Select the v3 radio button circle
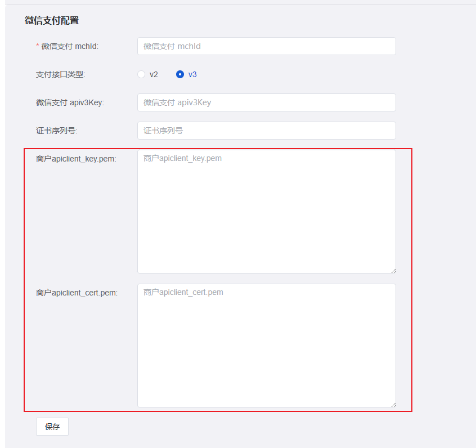 click(x=180, y=74)
